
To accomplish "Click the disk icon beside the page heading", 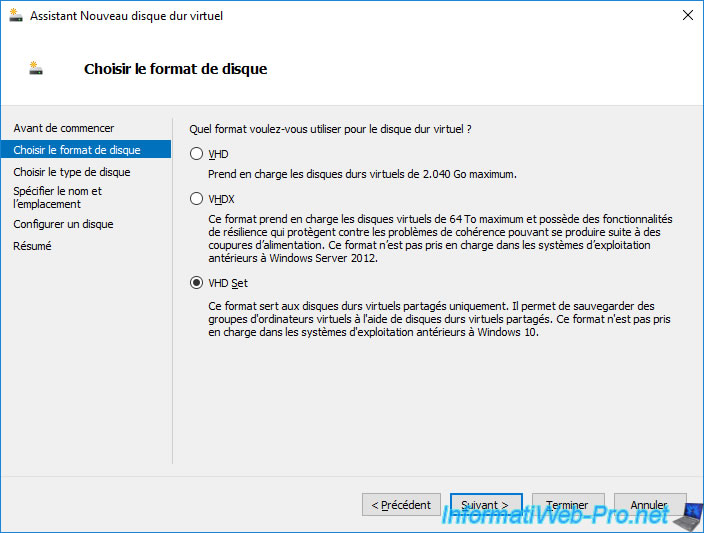I will point(37,68).
